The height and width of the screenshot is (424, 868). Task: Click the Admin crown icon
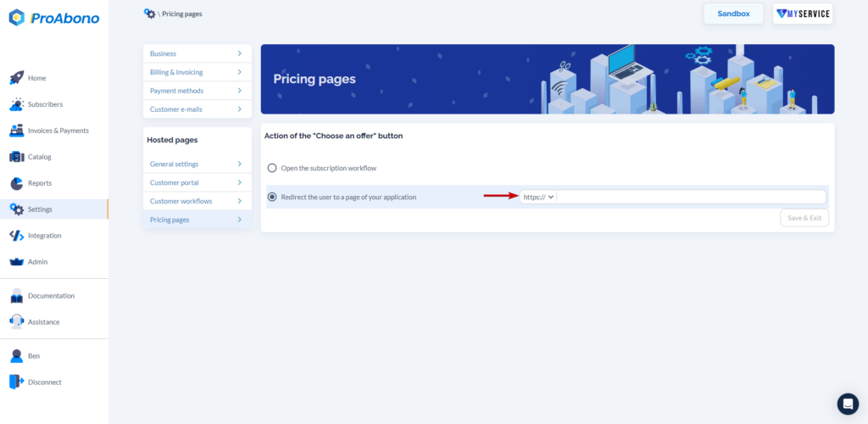click(x=17, y=262)
